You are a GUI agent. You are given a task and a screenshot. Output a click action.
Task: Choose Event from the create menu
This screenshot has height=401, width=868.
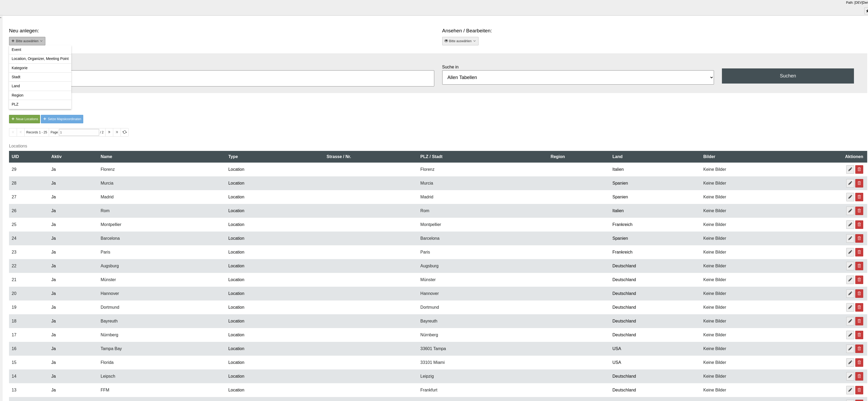pyautogui.click(x=40, y=50)
